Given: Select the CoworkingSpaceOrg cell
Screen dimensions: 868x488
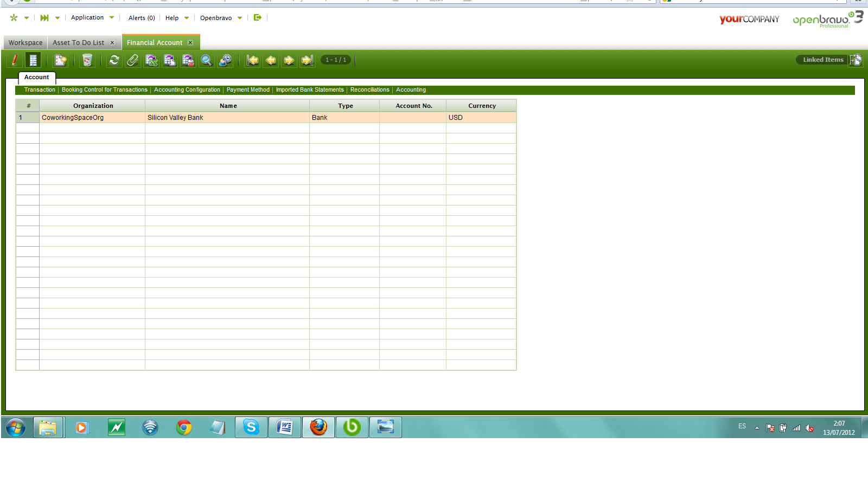Looking at the screenshot, I should click(x=92, y=118).
